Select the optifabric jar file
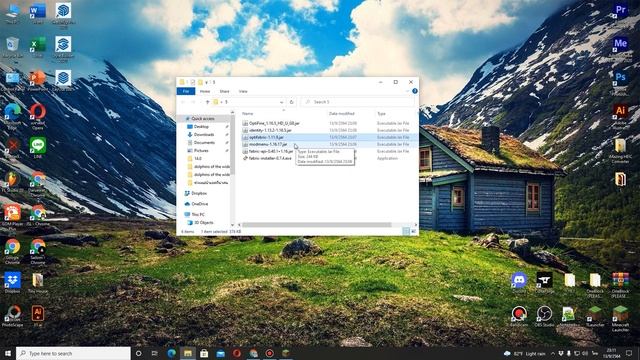This screenshot has width=640, height=360. [266, 137]
